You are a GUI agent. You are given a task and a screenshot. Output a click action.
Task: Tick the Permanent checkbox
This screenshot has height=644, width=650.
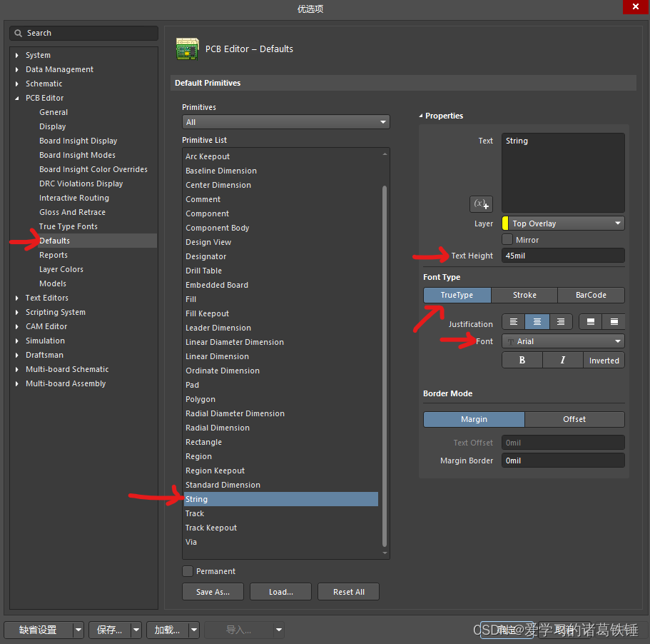click(x=188, y=571)
